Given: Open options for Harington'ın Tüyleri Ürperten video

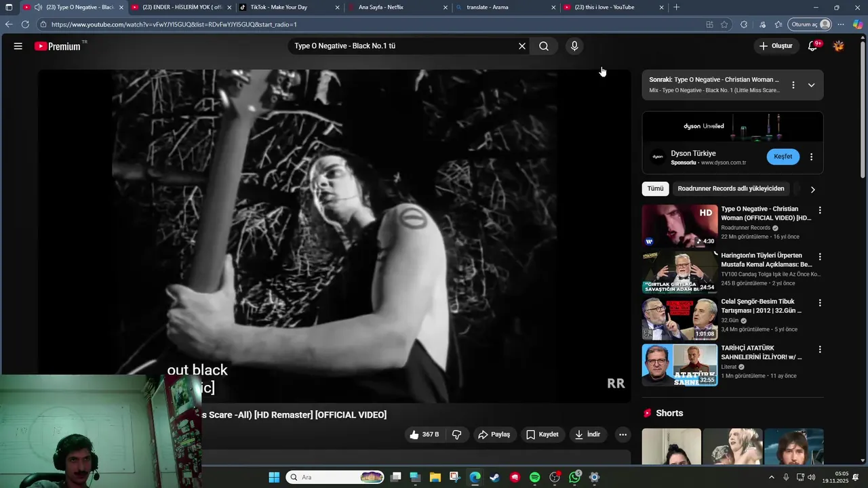Looking at the screenshot, I should coord(820,257).
